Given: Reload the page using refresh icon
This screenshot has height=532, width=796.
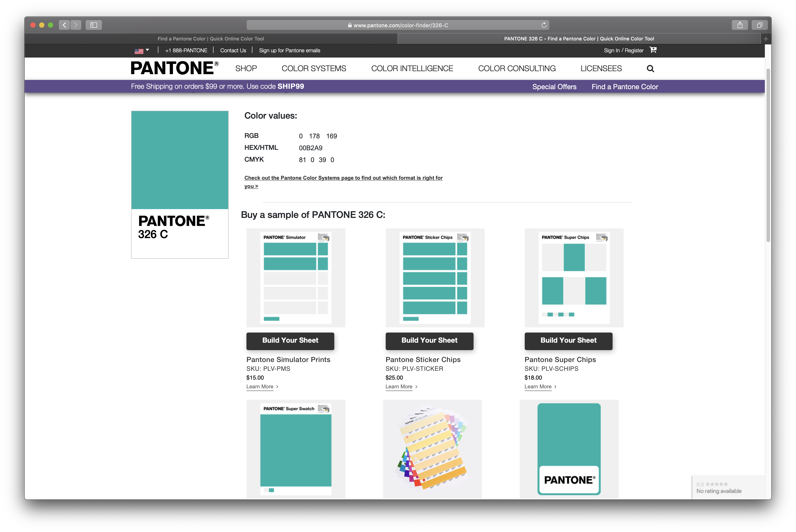Looking at the screenshot, I should click(544, 25).
